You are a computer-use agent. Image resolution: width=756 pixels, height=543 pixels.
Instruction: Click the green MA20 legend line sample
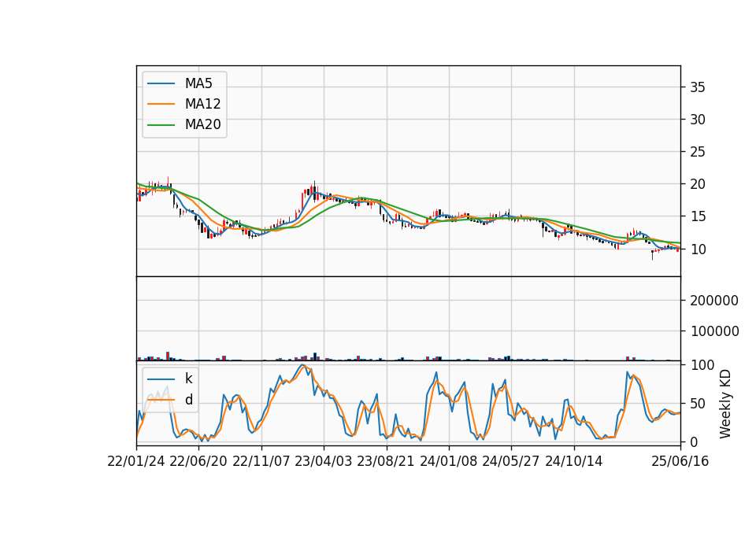click(161, 124)
